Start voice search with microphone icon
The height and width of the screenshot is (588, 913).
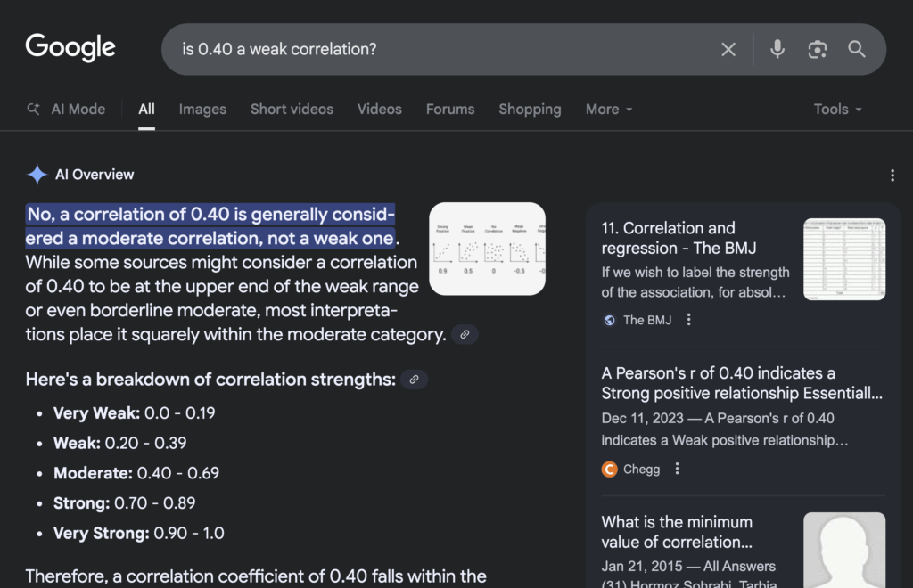(777, 49)
